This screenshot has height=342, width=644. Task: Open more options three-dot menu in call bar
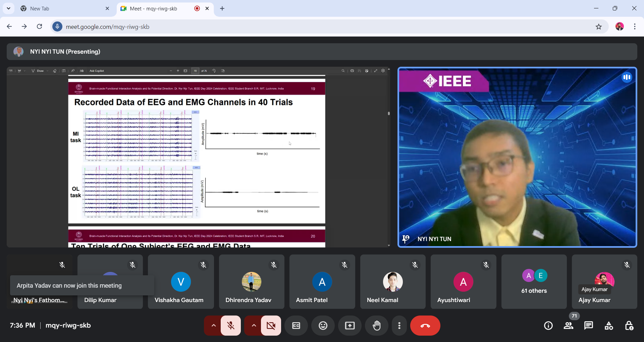click(399, 326)
